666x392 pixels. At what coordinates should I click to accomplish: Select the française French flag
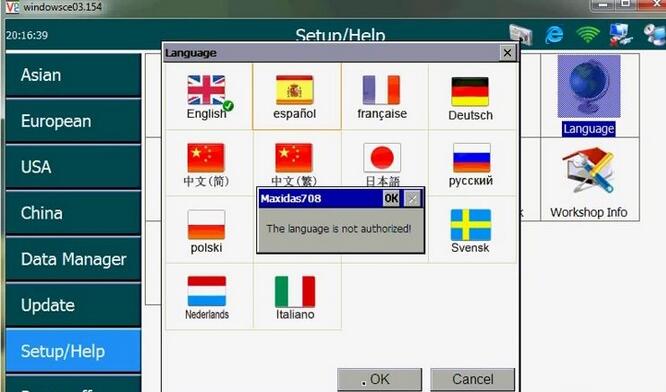point(381,90)
